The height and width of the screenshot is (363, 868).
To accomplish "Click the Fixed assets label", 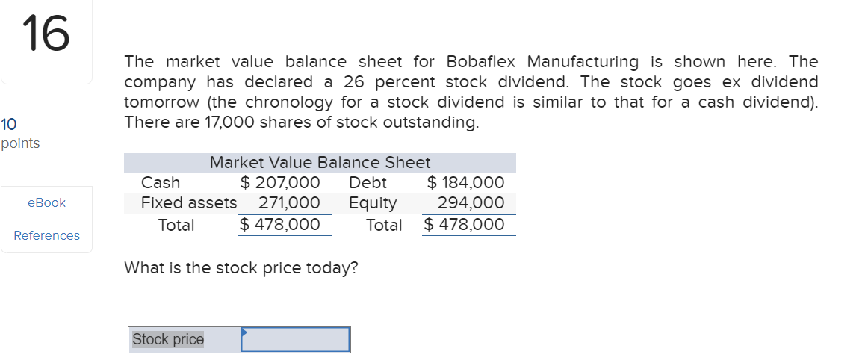I will 189,202.
